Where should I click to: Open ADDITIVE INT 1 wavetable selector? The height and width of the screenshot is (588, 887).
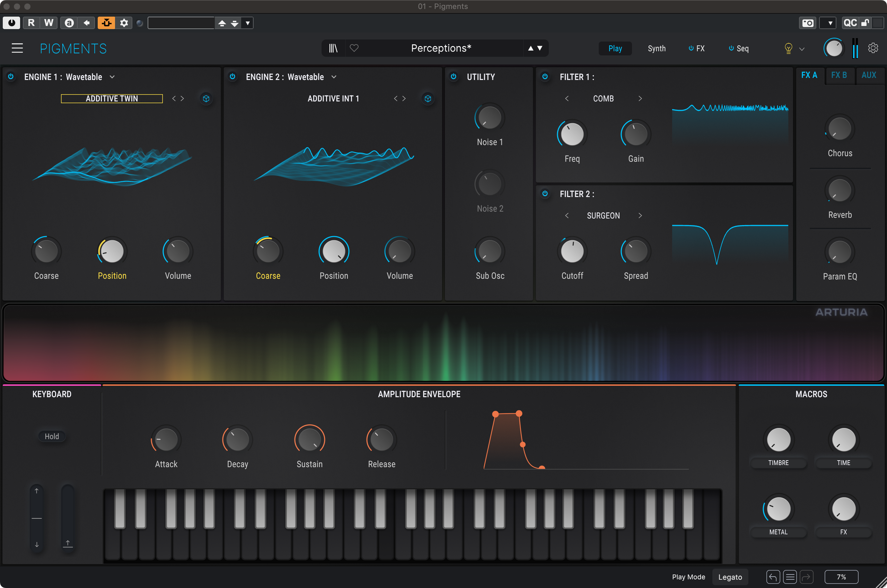coord(333,99)
